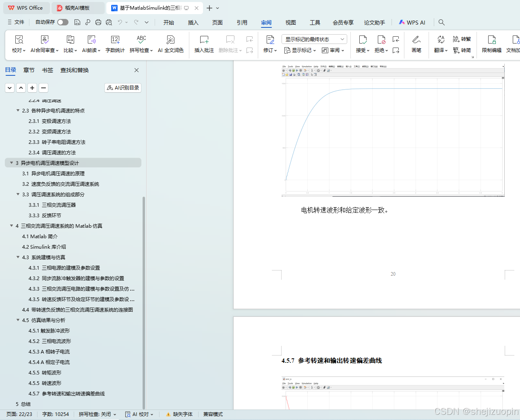The height and width of the screenshot is (420, 520).
Task: Open 字数统计 word count
Action: coord(115,44)
